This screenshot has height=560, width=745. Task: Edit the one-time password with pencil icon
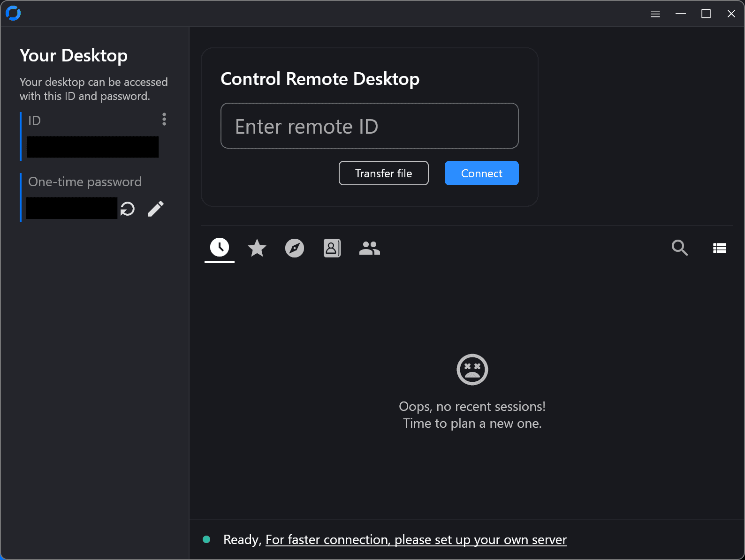point(156,209)
